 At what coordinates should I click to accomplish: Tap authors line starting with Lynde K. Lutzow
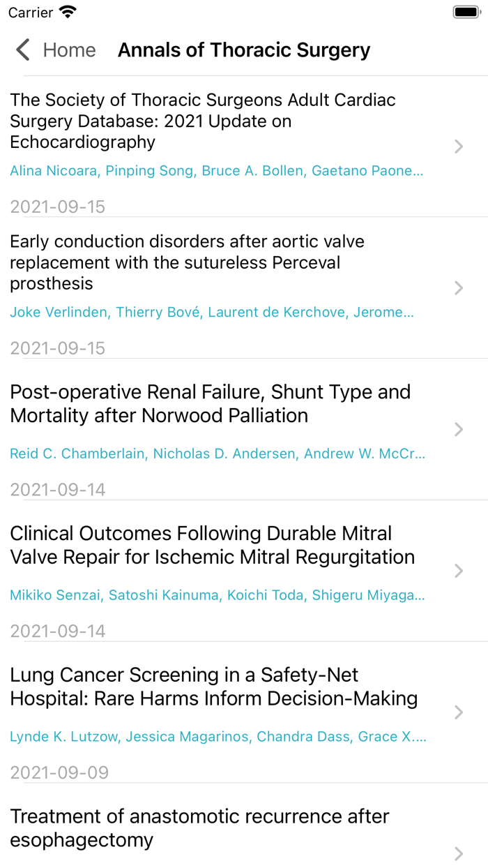[x=218, y=737]
